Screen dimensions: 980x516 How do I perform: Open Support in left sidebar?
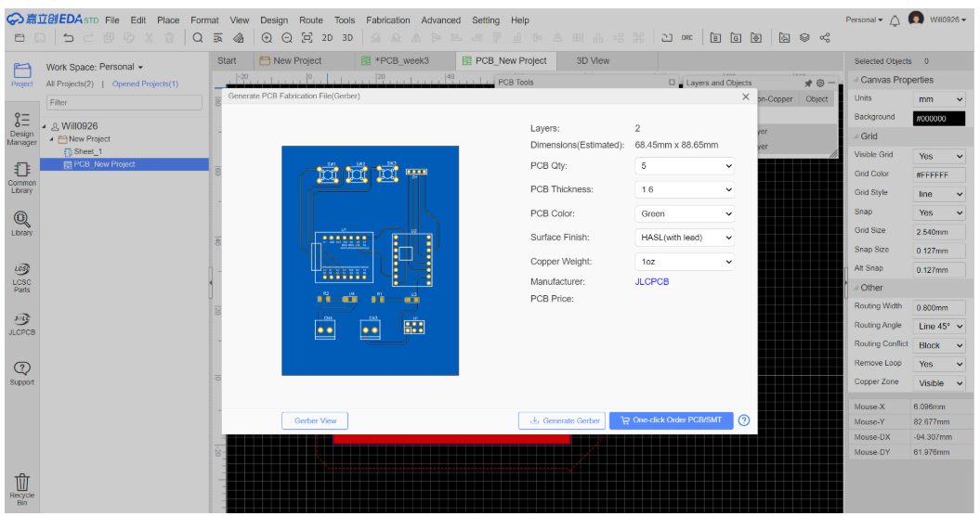[22, 374]
